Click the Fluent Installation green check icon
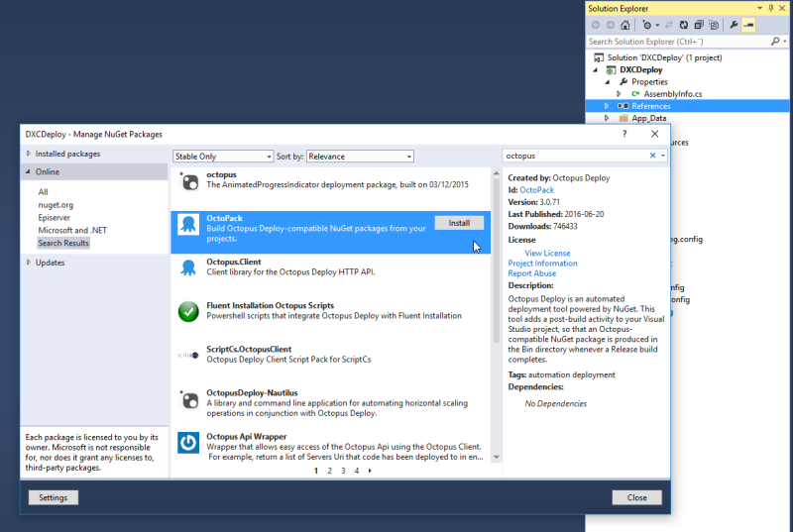This screenshot has width=793, height=532. [188, 311]
